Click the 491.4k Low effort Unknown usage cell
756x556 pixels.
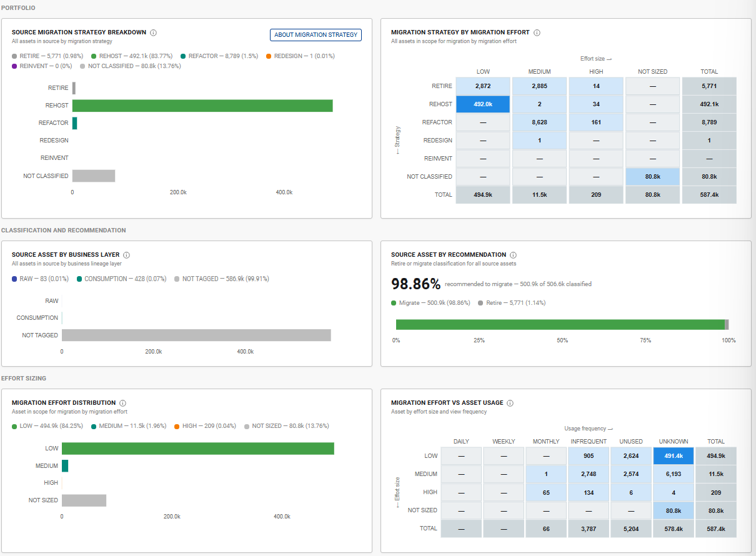[674, 456]
